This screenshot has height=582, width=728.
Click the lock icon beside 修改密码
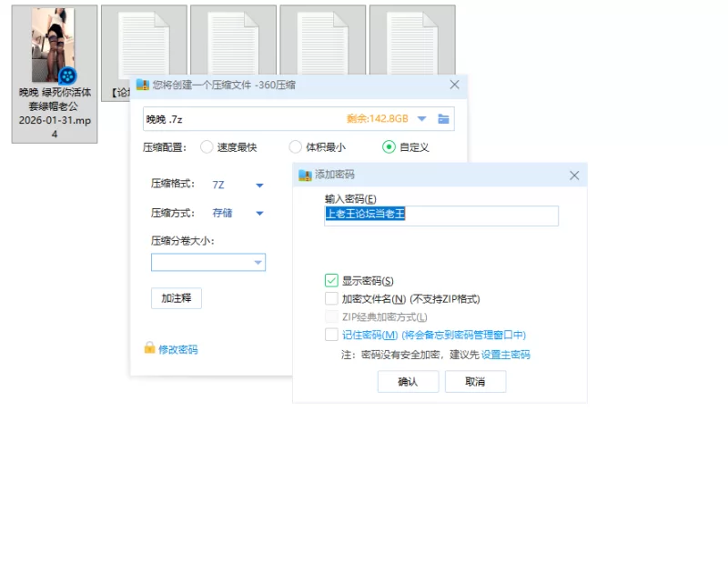(149, 347)
